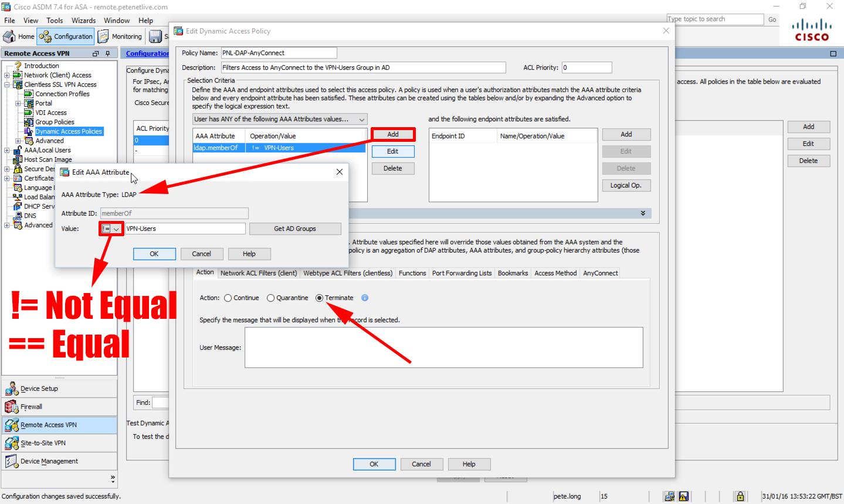The width and height of the screenshot is (844, 504).
Task: Click OK in Edit AAA Attribute dialog
Action: click(154, 254)
